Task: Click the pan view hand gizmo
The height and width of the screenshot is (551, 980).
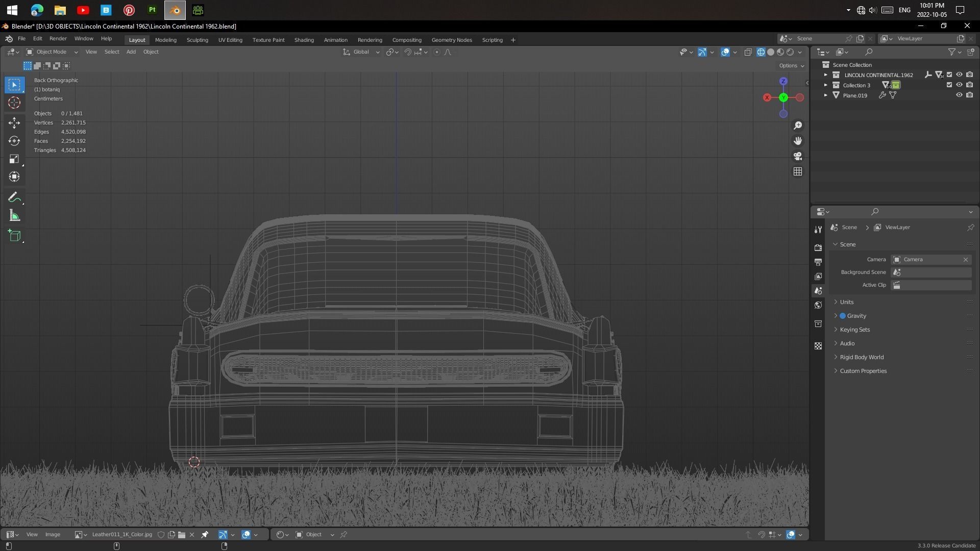Action: pyautogui.click(x=798, y=141)
